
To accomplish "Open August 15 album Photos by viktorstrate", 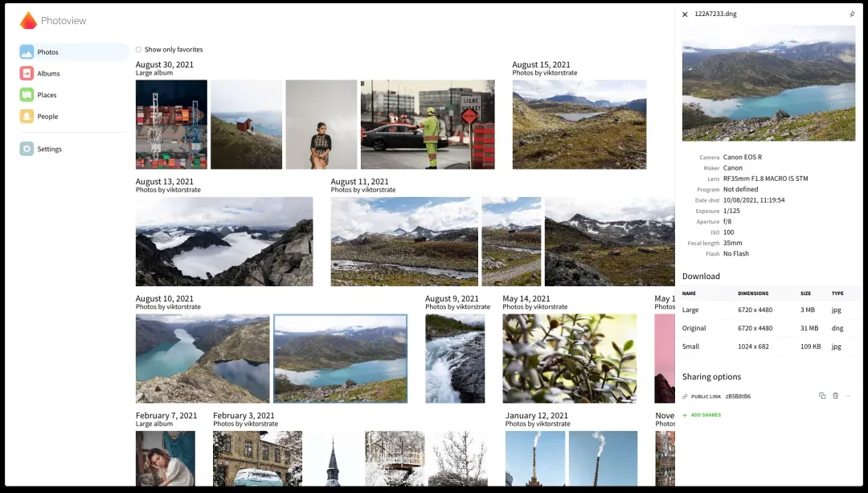I will [545, 73].
